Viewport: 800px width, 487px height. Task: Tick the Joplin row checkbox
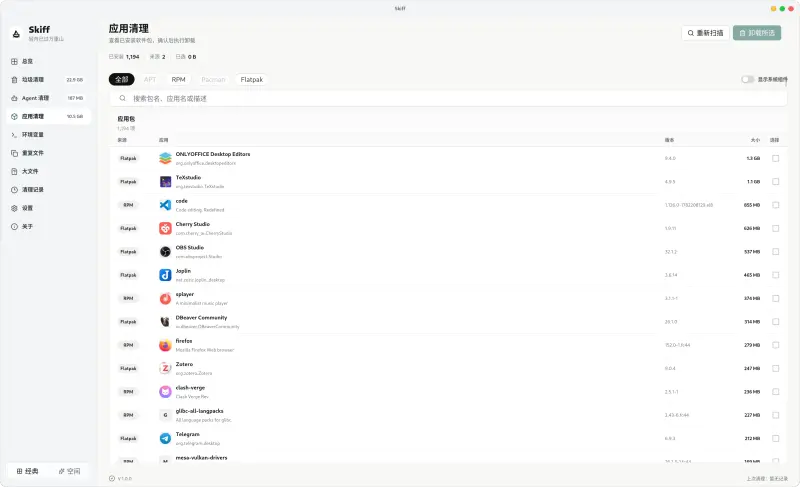point(776,275)
